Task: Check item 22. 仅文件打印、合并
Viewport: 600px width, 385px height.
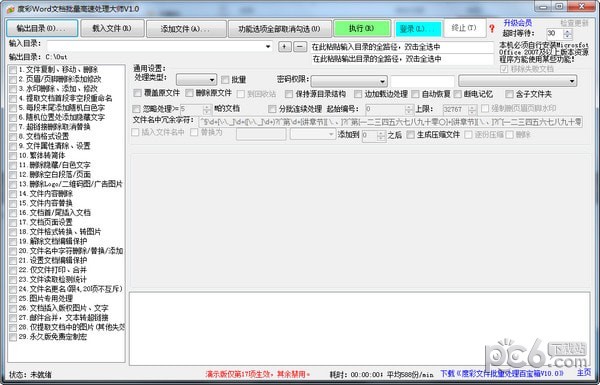Action: click(13, 270)
